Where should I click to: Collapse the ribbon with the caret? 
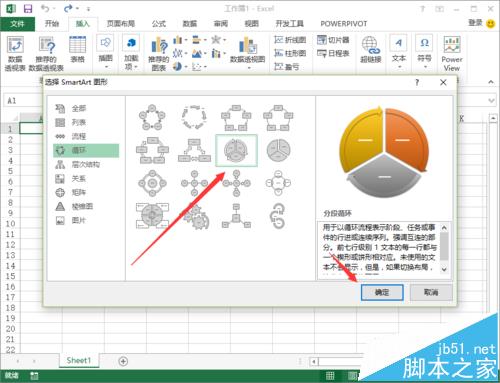[491, 82]
